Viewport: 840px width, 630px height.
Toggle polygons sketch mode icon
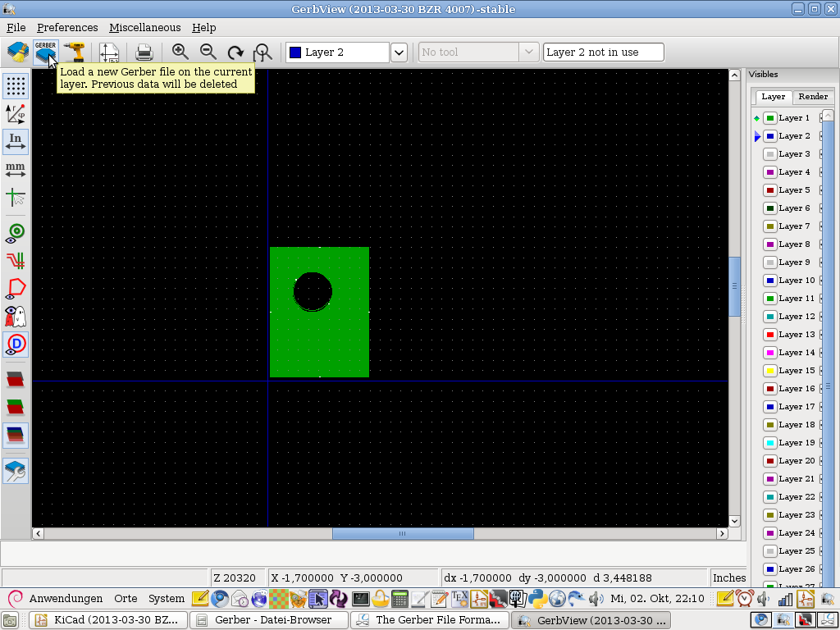[x=16, y=289]
